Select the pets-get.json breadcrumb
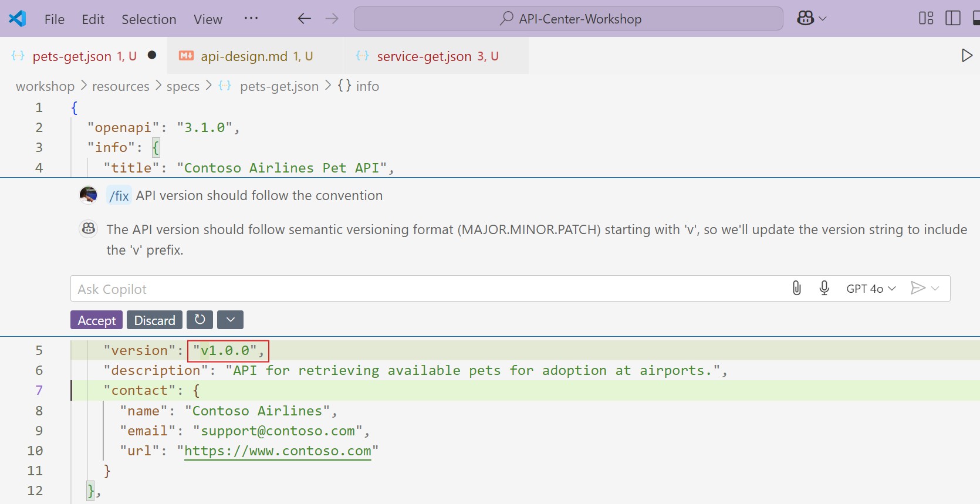980x504 pixels. (279, 86)
